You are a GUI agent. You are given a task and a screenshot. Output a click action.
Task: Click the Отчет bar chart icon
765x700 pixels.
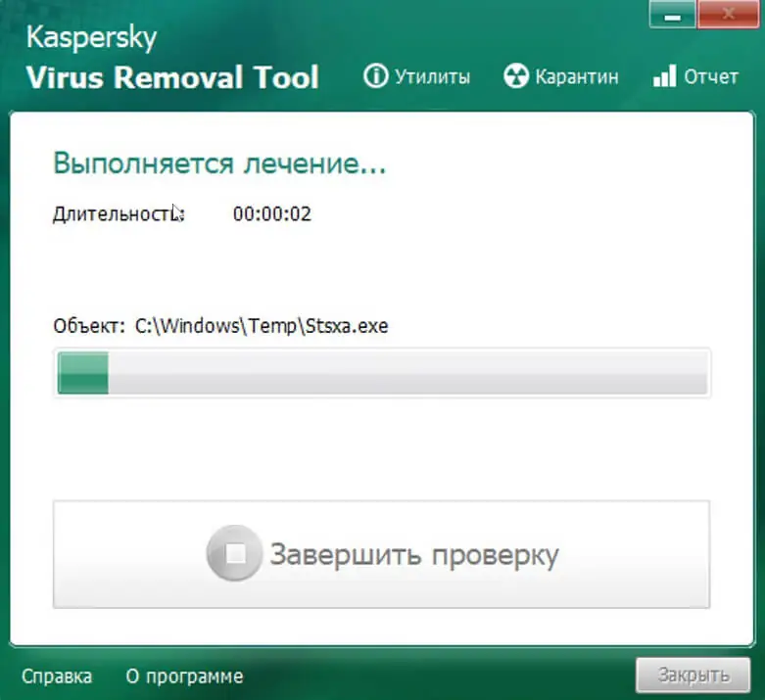tap(664, 76)
